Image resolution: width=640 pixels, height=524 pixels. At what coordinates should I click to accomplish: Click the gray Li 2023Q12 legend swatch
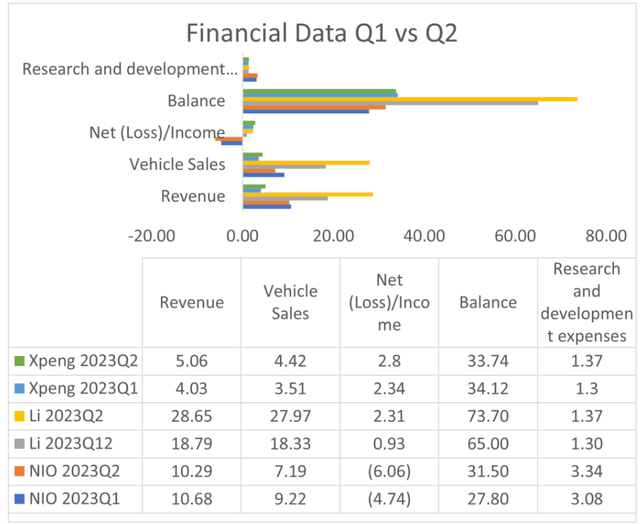pyautogui.click(x=19, y=444)
